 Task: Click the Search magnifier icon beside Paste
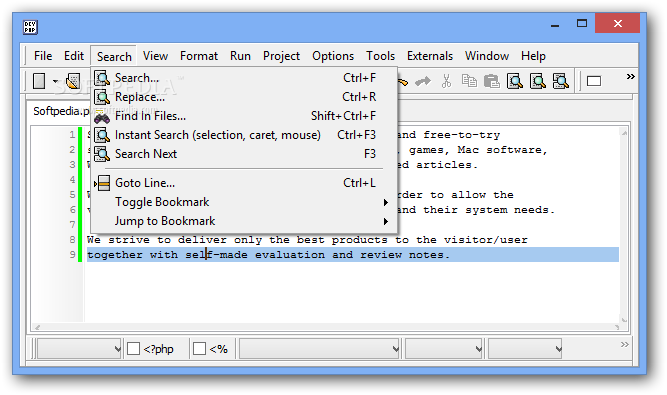pyautogui.click(x=515, y=81)
